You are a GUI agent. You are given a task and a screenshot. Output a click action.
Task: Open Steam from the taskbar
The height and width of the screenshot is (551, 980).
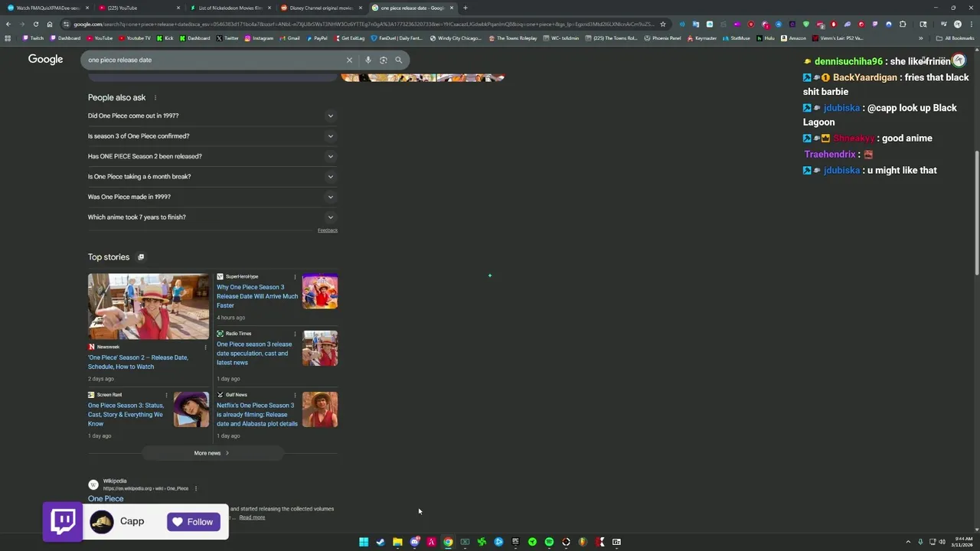[x=381, y=542]
